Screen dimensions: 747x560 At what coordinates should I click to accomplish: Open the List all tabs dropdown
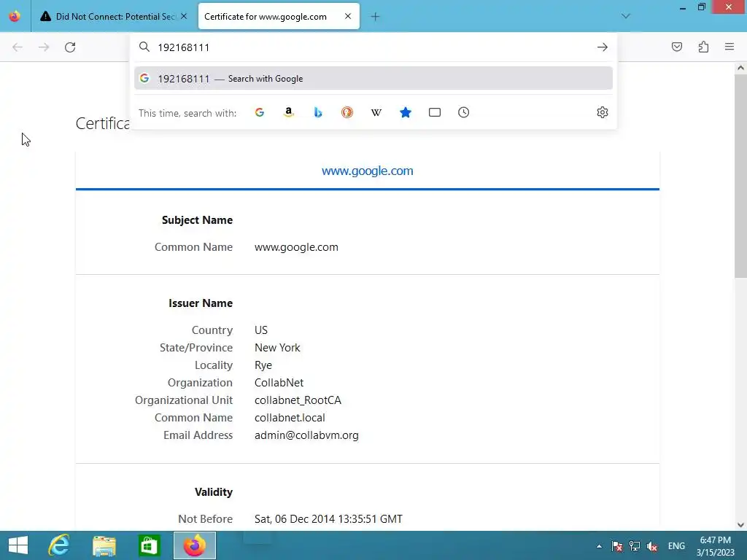(625, 16)
